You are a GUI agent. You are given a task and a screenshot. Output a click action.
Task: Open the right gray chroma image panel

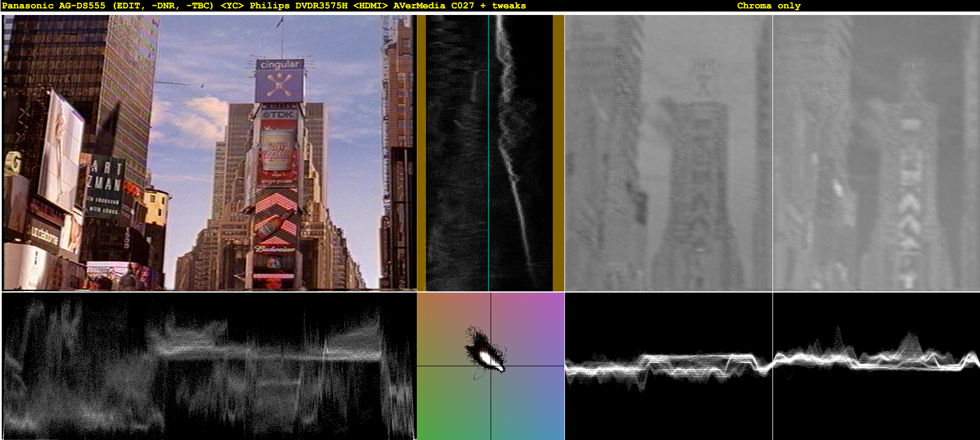(876, 153)
